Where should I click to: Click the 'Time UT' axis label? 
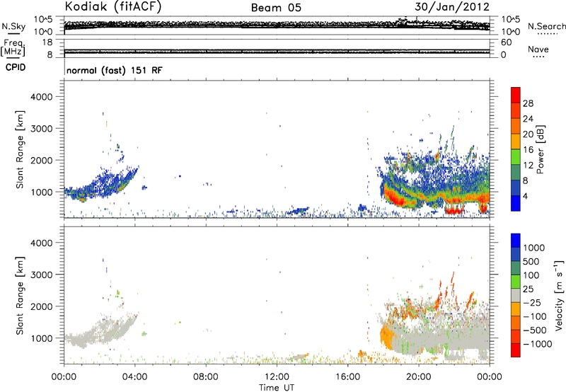click(277, 388)
